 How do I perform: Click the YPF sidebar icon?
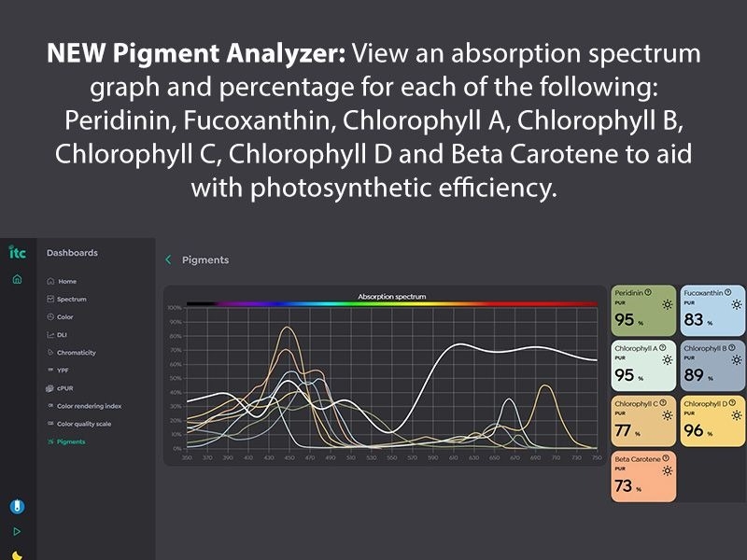(50, 369)
